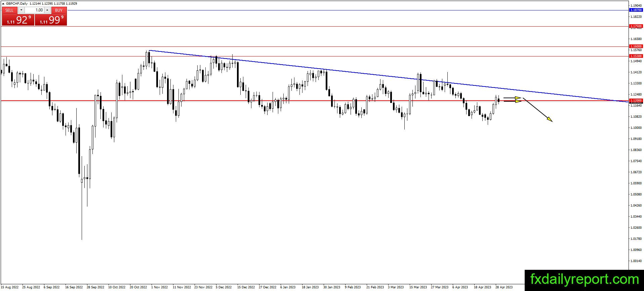Viewport: 644px width, 291px height.
Task: Click the sell price tile 1.11 92
Action: (18, 20)
